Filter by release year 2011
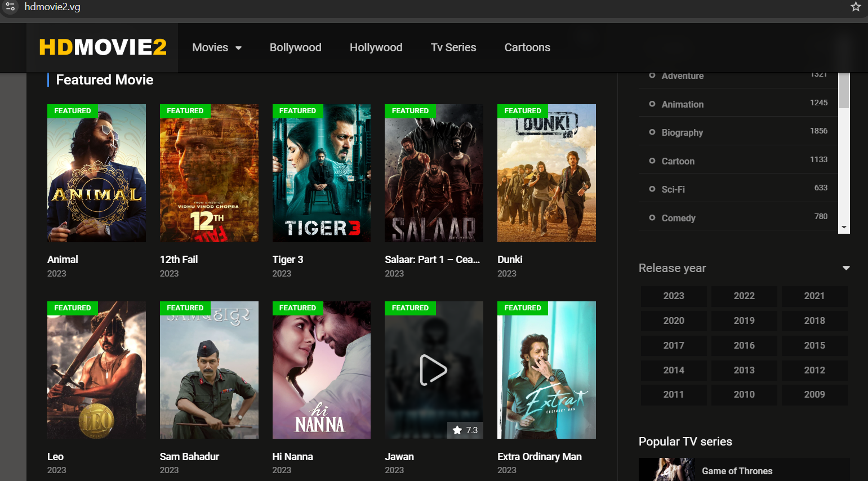Viewport: 868px width, 481px height. (x=674, y=394)
